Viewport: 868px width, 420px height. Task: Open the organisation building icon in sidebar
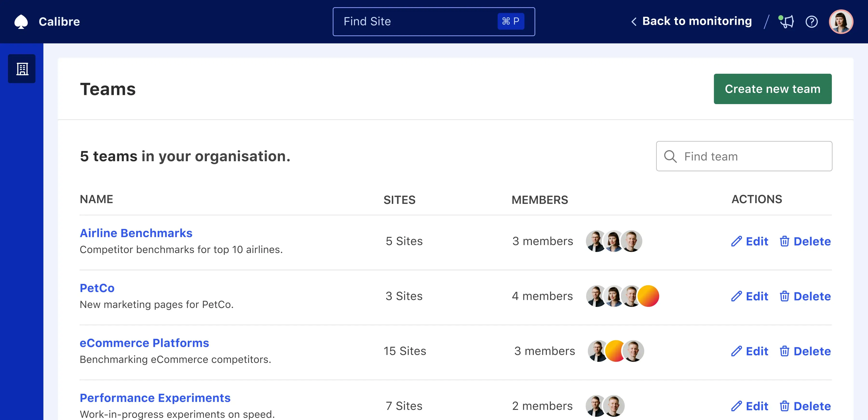22,69
